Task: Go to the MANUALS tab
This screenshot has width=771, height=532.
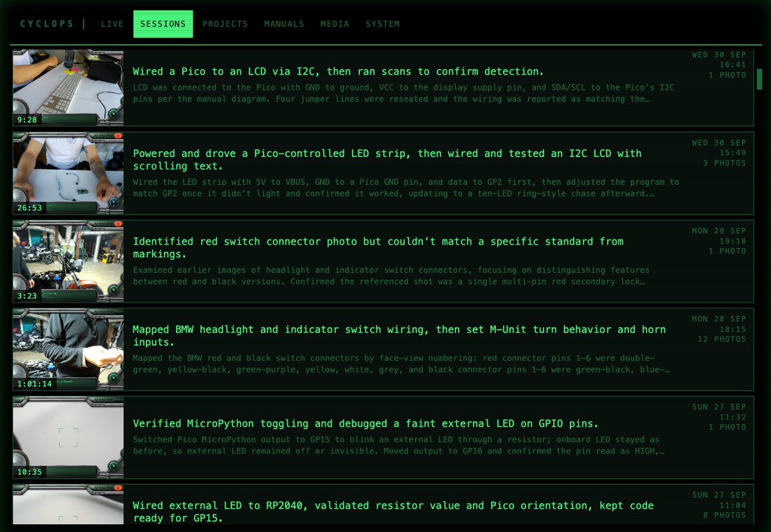Action: (284, 24)
